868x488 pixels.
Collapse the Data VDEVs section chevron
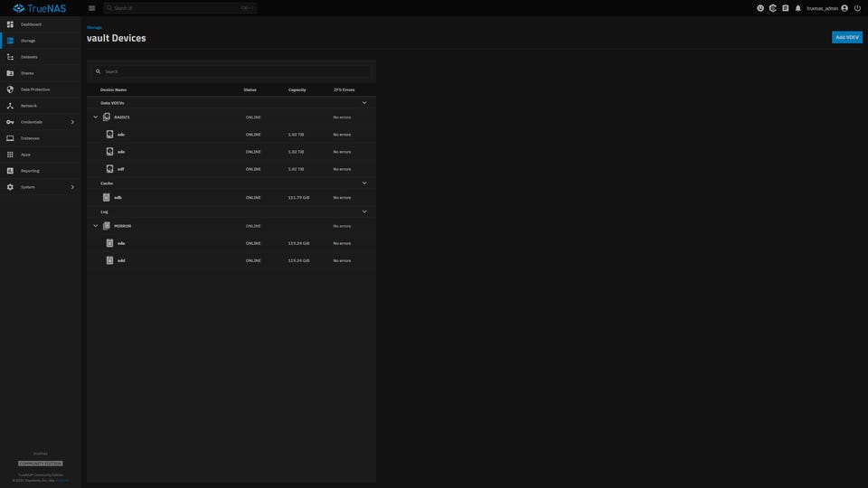[364, 103]
